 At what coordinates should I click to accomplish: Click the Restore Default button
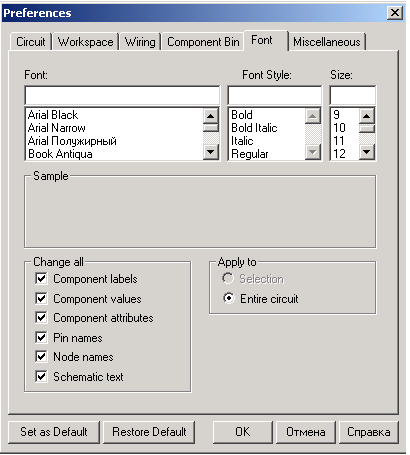tap(149, 432)
